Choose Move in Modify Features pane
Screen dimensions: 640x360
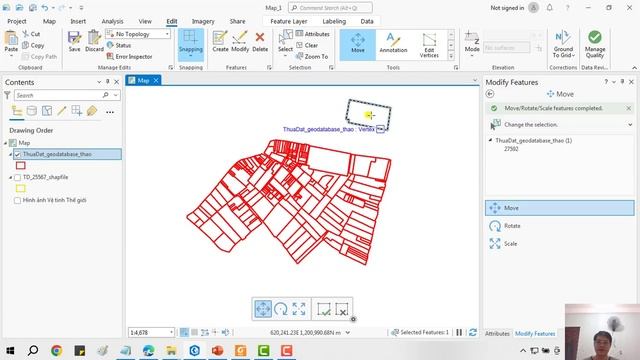(x=560, y=208)
